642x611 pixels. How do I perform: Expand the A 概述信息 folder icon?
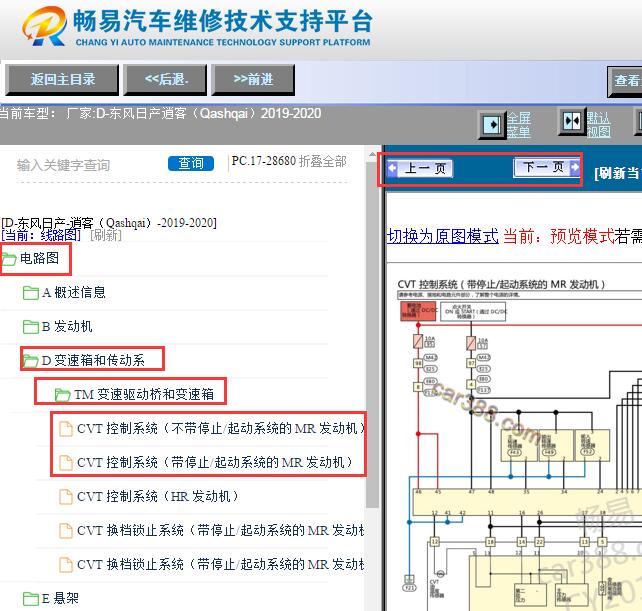[x=31, y=293]
